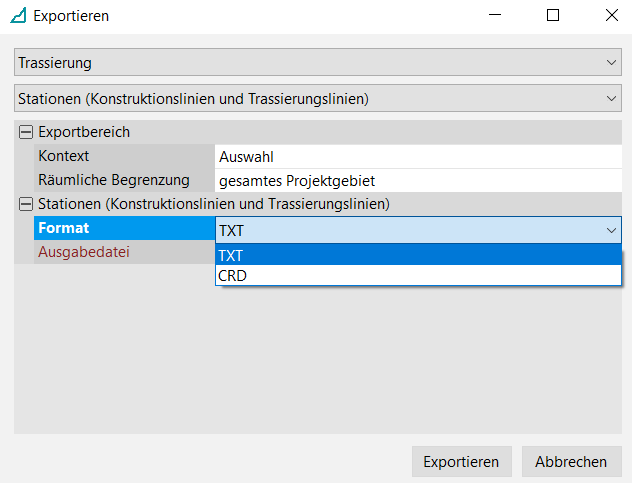Image resolution: width=632 pixels, height=483 pixels.
Task: Click the Kontext value field Auswahl
Action: pos(418,156)
